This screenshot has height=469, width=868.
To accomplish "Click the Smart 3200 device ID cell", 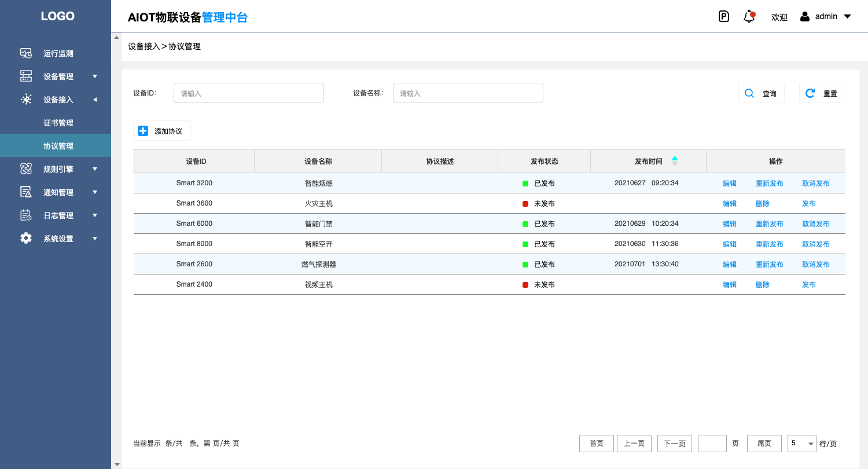I will [194, 183].
